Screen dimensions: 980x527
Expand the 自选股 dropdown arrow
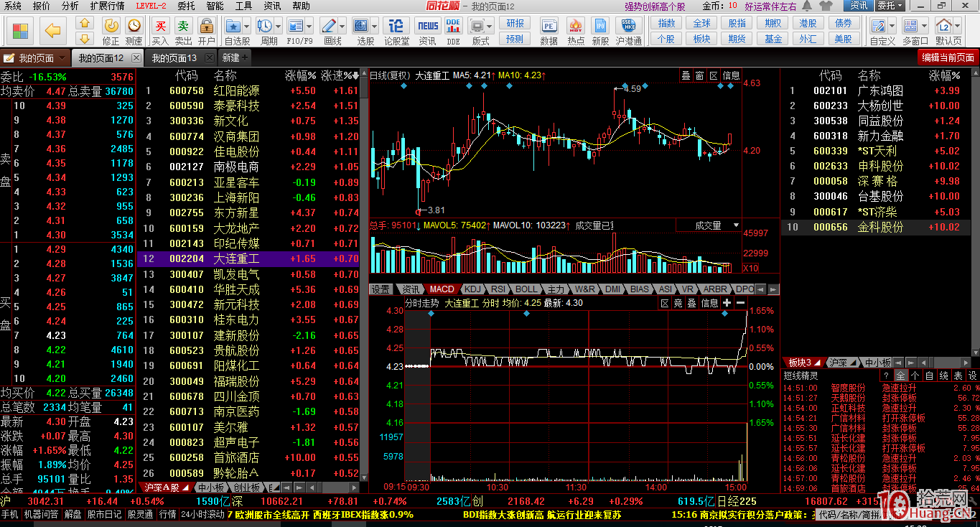(x=248, y=27)
